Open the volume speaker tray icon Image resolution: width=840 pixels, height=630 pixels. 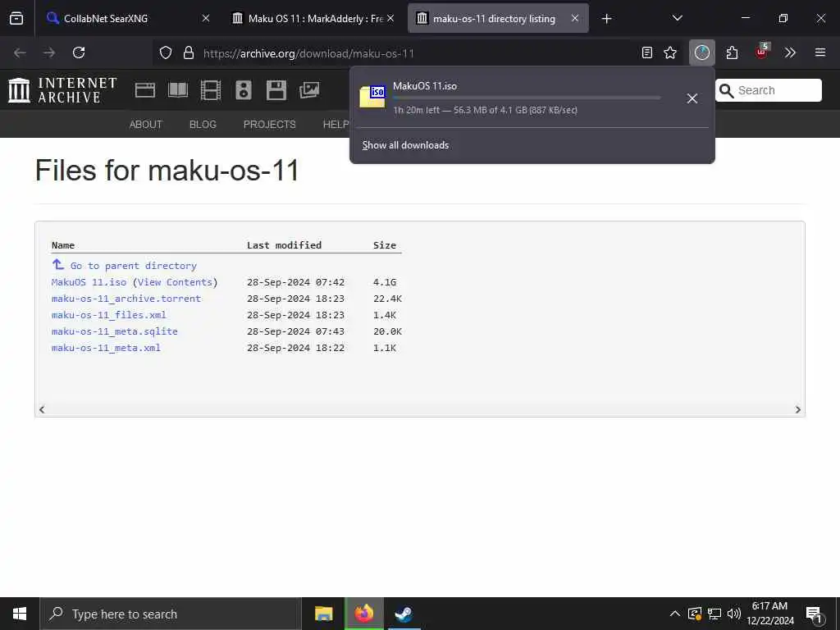tap(734, 614)
